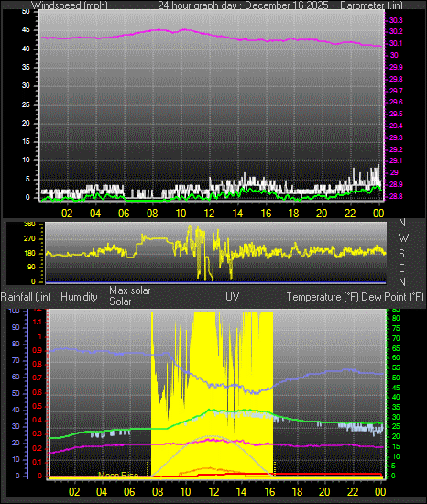Click the 0.9 mark on the rainfall axis
The image size is (427, 504).
coord(38,350)
